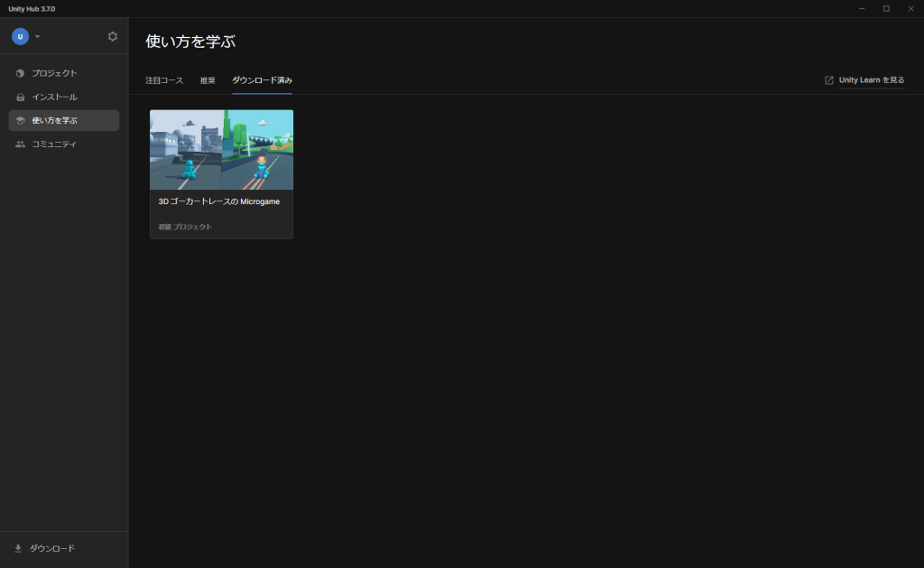This screenshot has height=568, width=924.
Task: Click the プロジェクト sidebar icon
Action: [x=20, y=73]
